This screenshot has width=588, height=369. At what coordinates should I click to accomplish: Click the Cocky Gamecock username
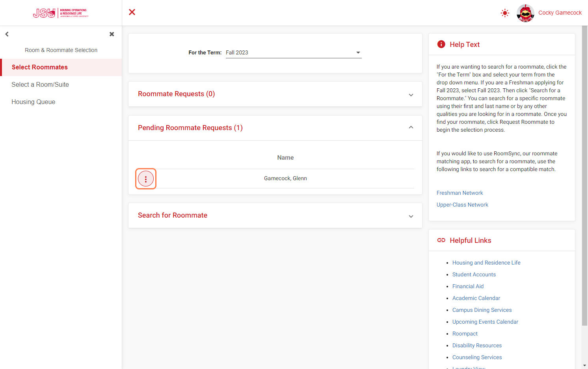click(x=560, y=13)
